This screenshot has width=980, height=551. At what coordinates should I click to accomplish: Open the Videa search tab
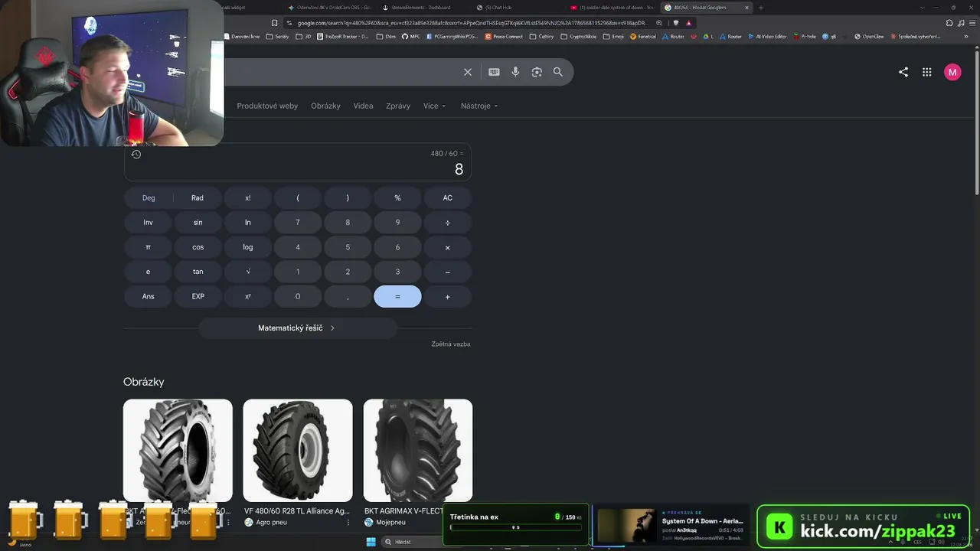[363, 106]
